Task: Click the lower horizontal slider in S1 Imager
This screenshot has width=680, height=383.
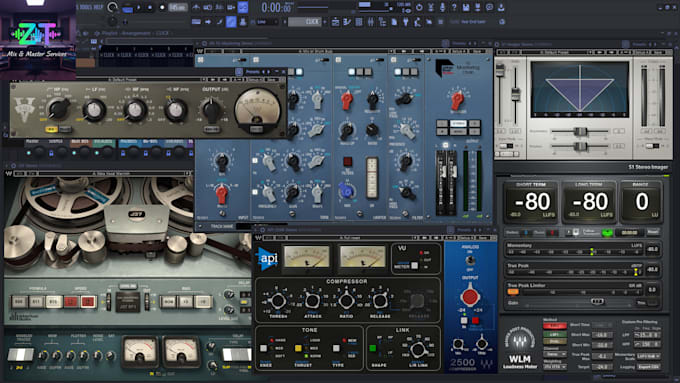Action: 580,147
